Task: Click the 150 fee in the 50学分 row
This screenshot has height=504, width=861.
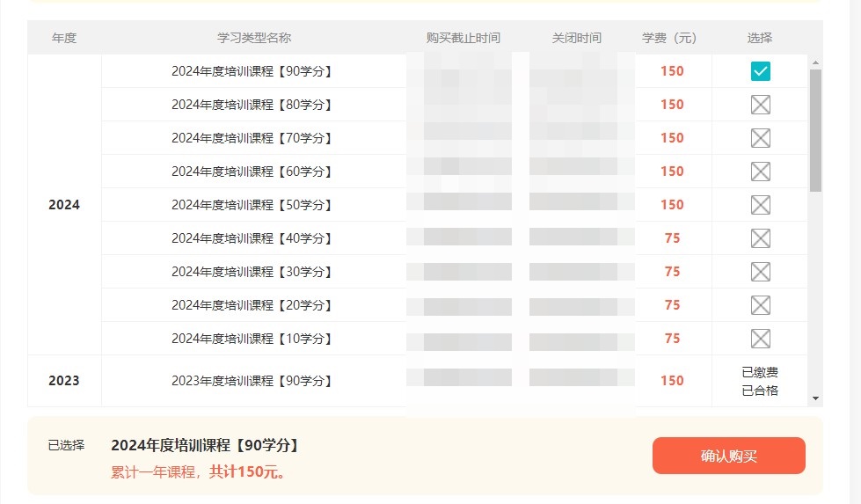Action: pyautogui.click(x=672, y=205)
